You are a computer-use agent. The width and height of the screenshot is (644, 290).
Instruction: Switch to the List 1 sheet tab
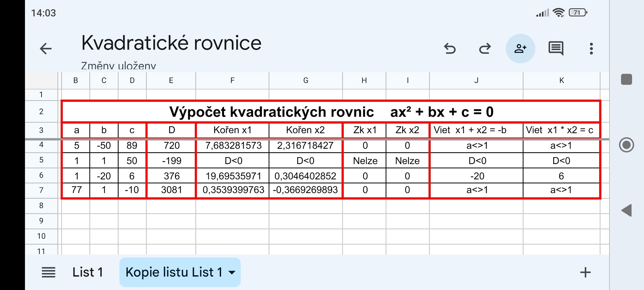point(88,272)
